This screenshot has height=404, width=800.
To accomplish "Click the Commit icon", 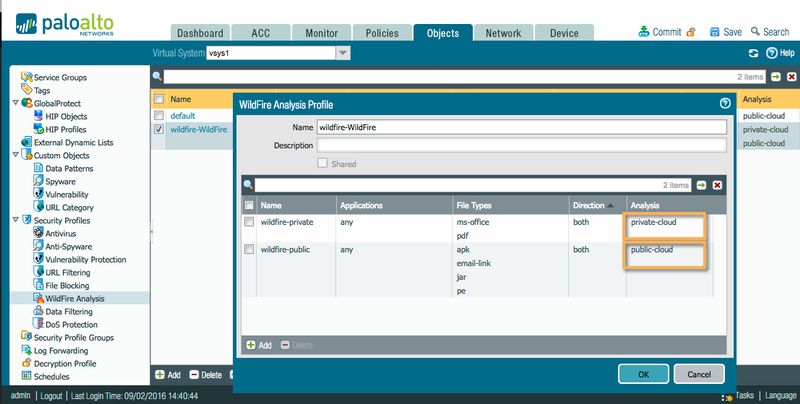I will coord(643,32).
